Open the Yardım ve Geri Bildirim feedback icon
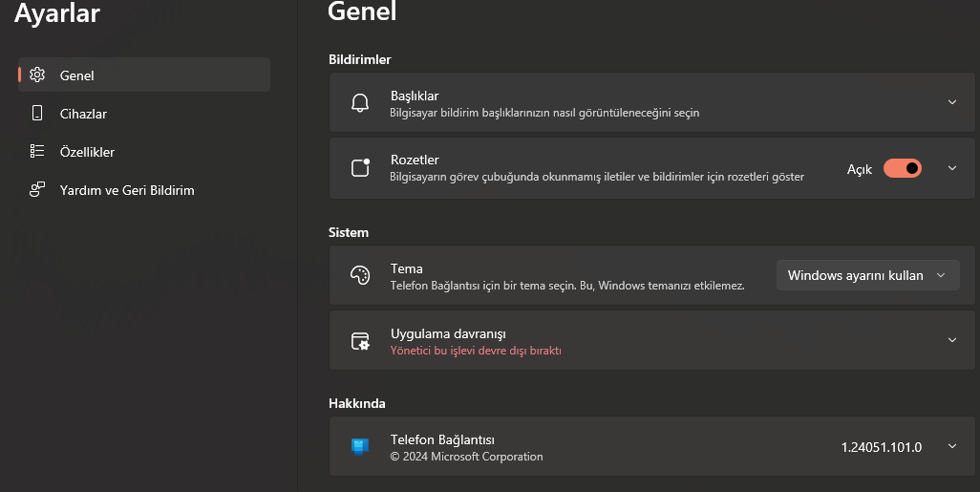 [37, 189]
